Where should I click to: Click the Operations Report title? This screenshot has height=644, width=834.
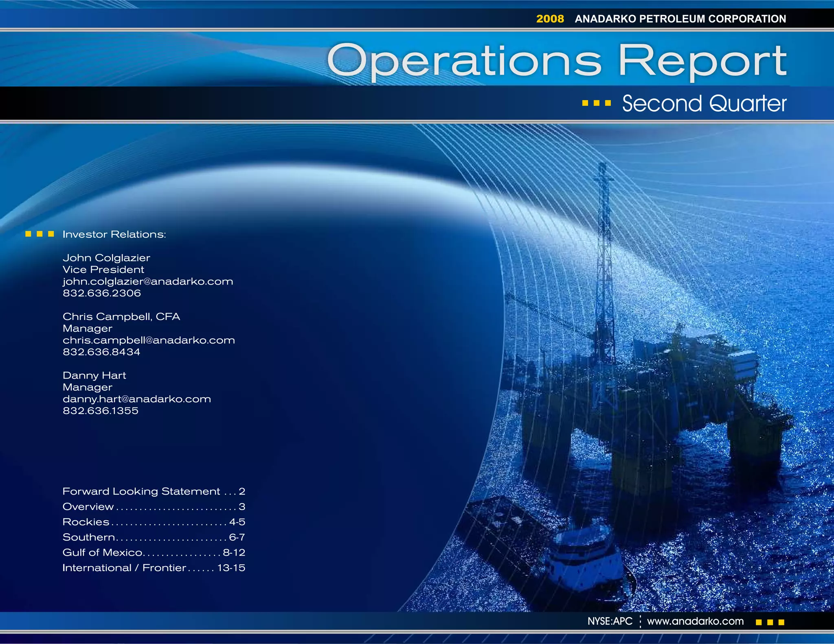(x=556, y=61)
